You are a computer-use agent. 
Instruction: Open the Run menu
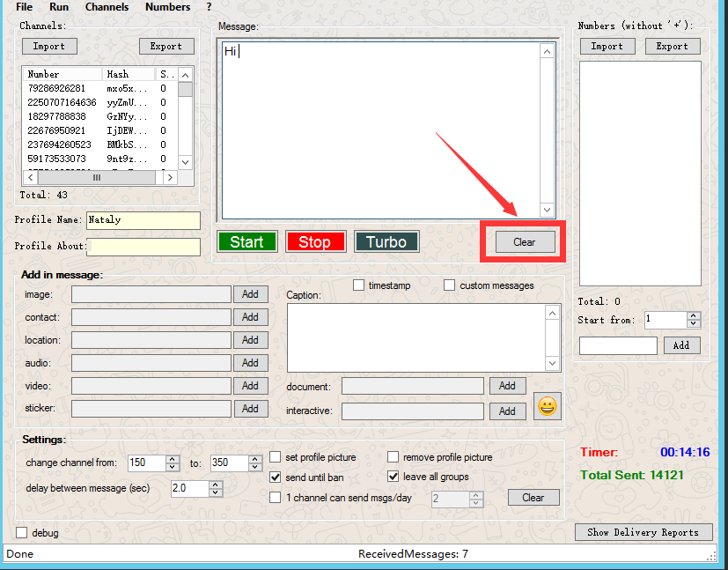[59, 7]
